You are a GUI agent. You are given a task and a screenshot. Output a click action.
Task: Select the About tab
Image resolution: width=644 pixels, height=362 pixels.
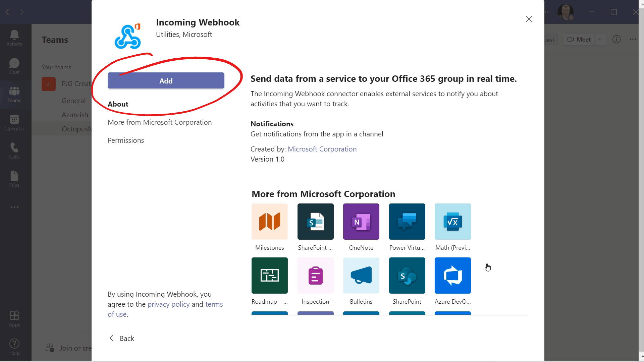(x=118, y=104)
